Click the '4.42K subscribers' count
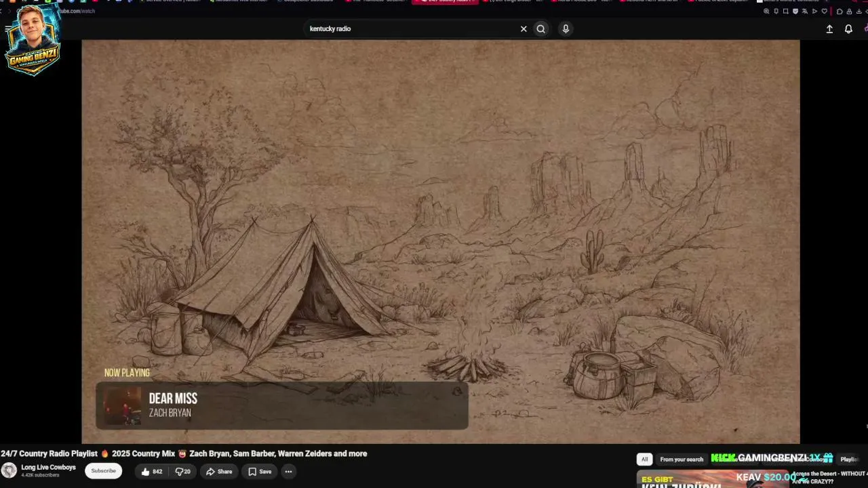Image resolution: width=868 pixels, height=488 pixels. click(40, 475)
